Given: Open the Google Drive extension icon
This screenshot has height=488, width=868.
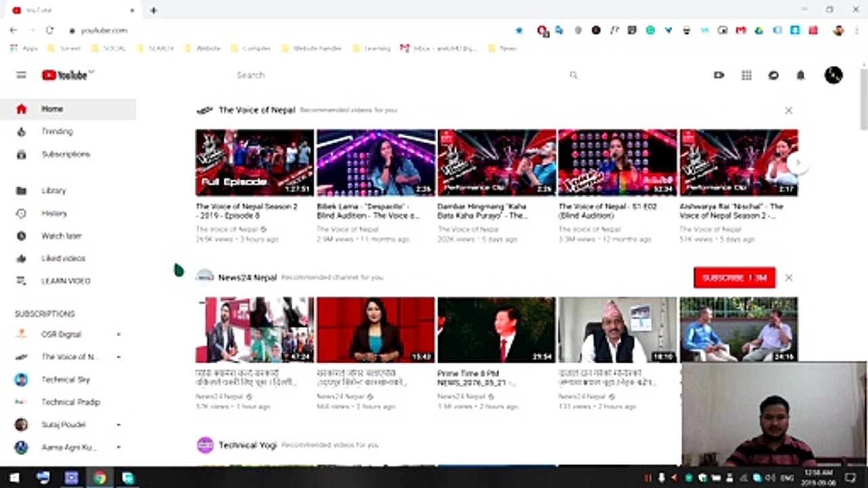Looking at the screenshot, I should click(759, 30).
